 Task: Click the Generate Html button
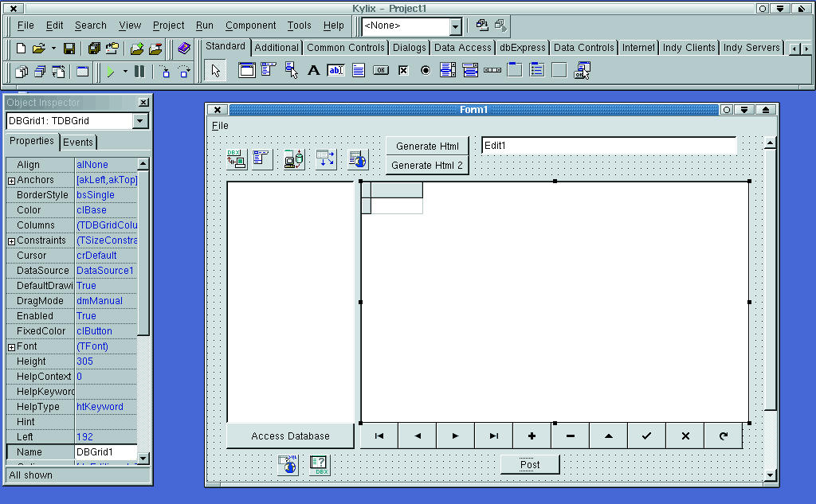[x=427, y=146]
